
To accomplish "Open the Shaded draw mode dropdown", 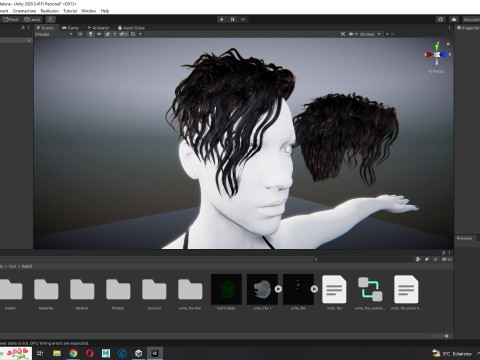I will [x=53, y=34].
